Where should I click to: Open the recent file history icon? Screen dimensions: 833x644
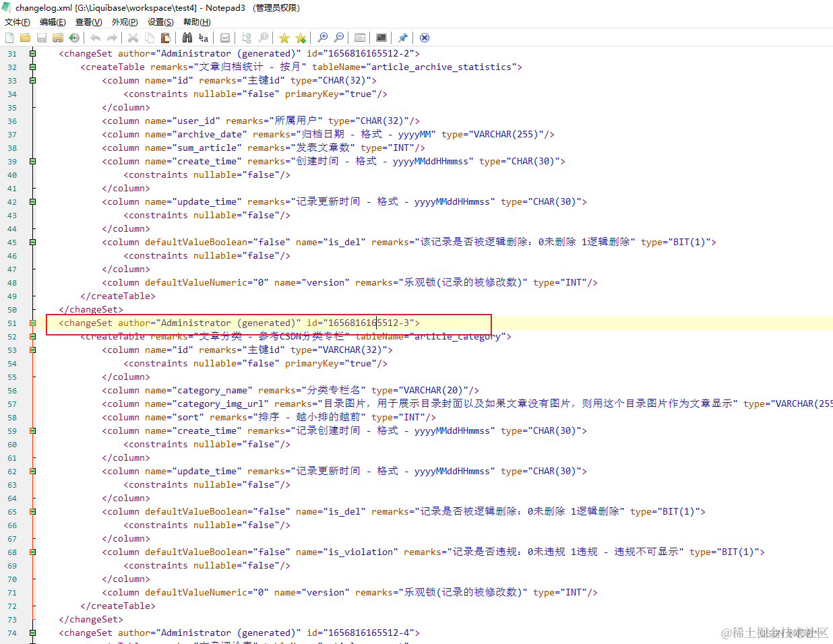(x=74, y=38)
